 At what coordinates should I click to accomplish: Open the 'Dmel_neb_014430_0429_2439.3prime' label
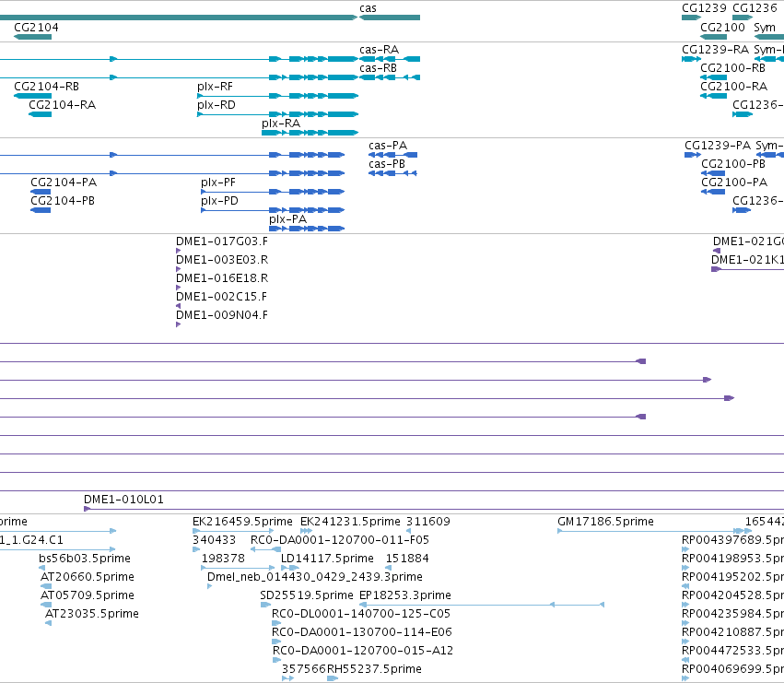tap(314, 577)
